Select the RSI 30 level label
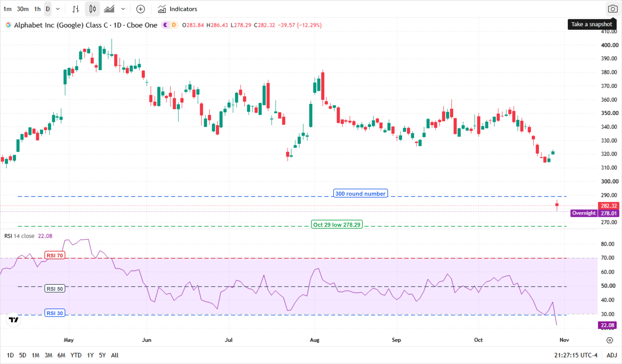 coord(55,313)
